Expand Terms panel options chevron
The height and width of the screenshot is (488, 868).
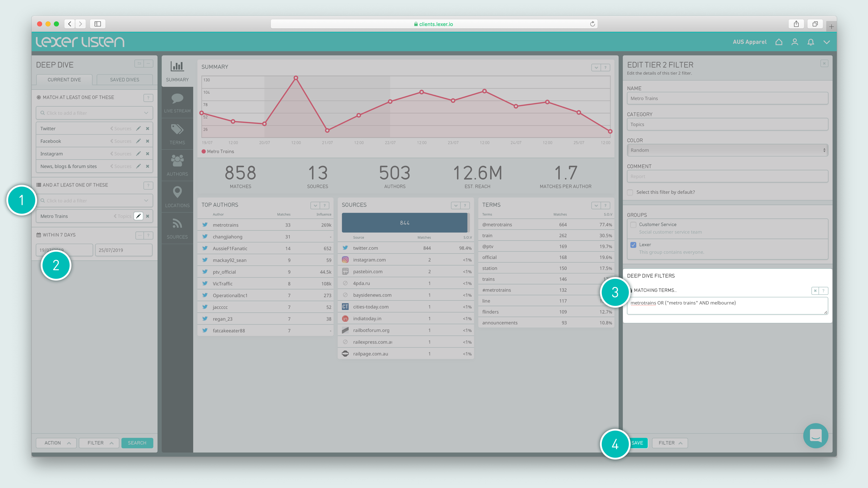coord(597,205)
